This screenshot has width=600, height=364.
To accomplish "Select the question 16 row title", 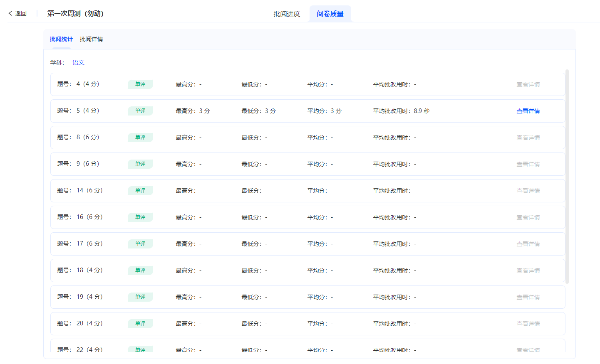I will (x=79, y=217).
